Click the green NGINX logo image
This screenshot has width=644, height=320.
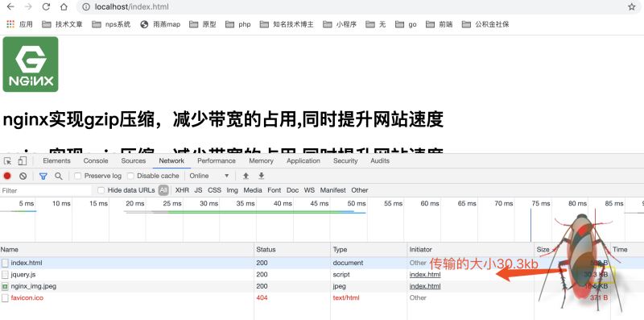[31, 64]
